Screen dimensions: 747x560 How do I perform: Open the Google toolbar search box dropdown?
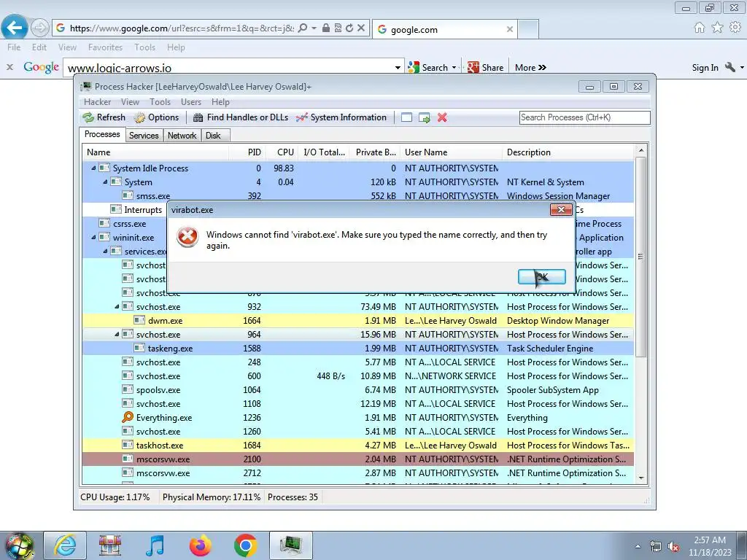398,68
